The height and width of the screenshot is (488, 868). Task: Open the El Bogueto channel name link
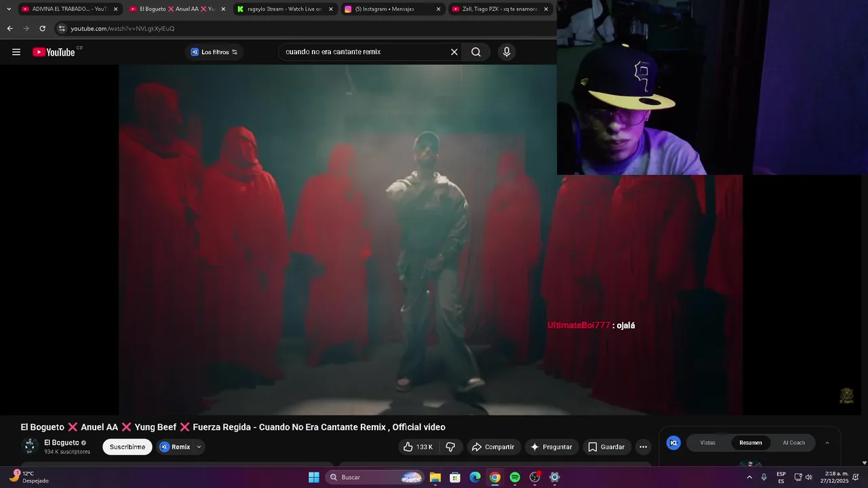(62, 443)
